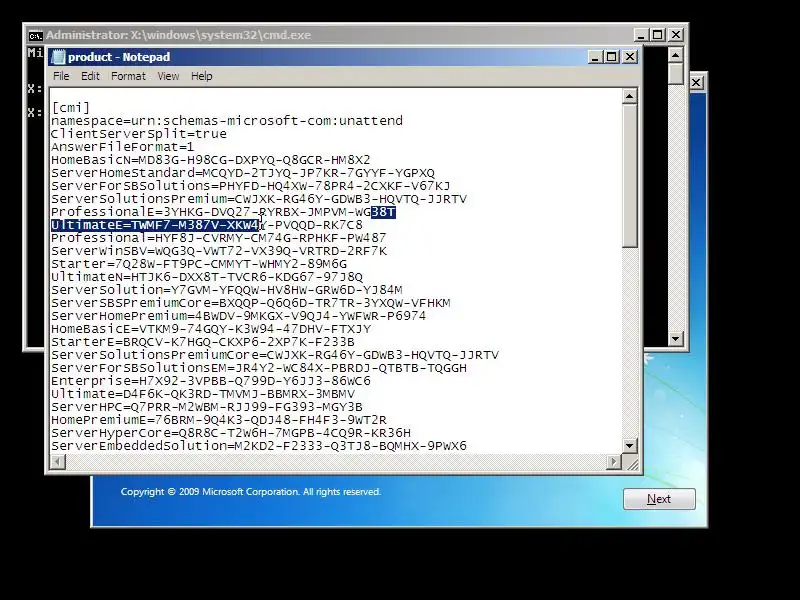Click Notepad vertical scrollbar down arrow
Image resolution: width=800 pixels, height=600 pixels.
pyautogui.click(x=630, y=445)
